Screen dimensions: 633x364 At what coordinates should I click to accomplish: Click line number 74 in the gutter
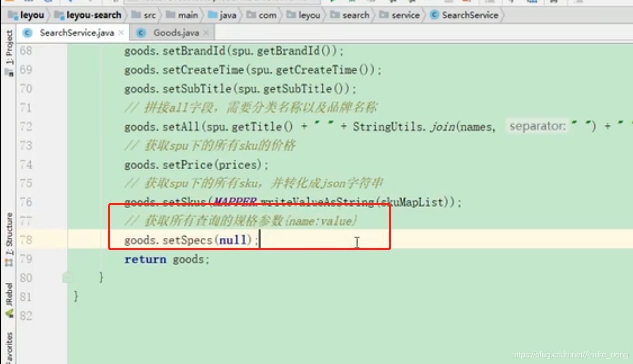coord(26,165)
